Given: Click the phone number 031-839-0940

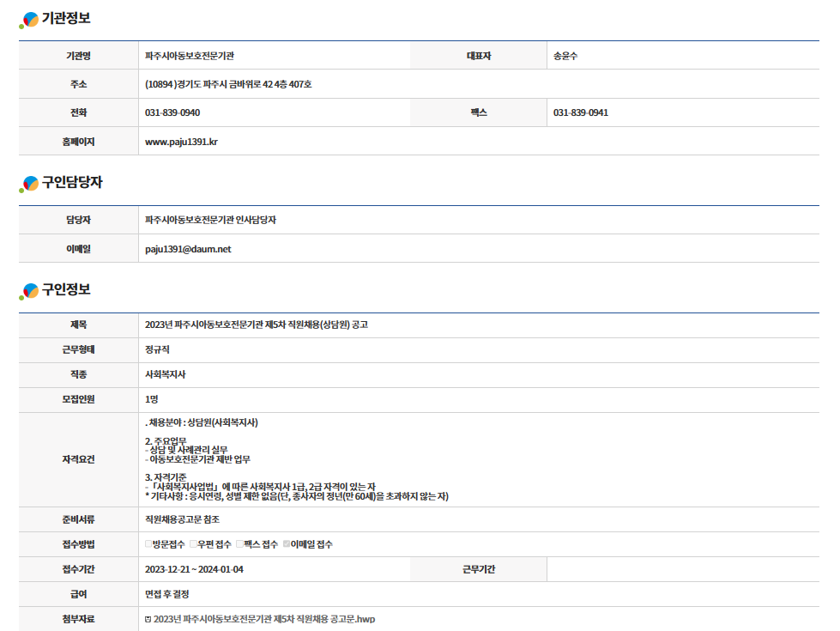Looking at the screenshot, I should pos(172,112).
